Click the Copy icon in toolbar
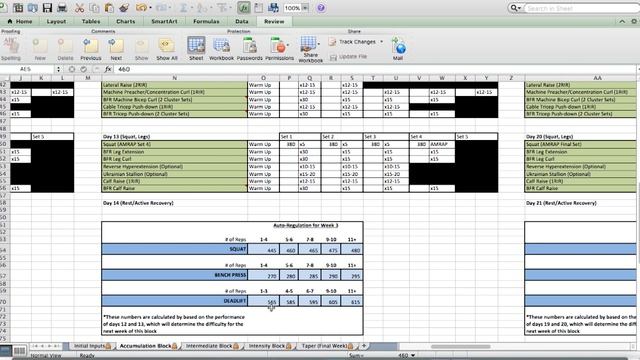The width and height of the screenshot is (640, 360). click(94, 8)
